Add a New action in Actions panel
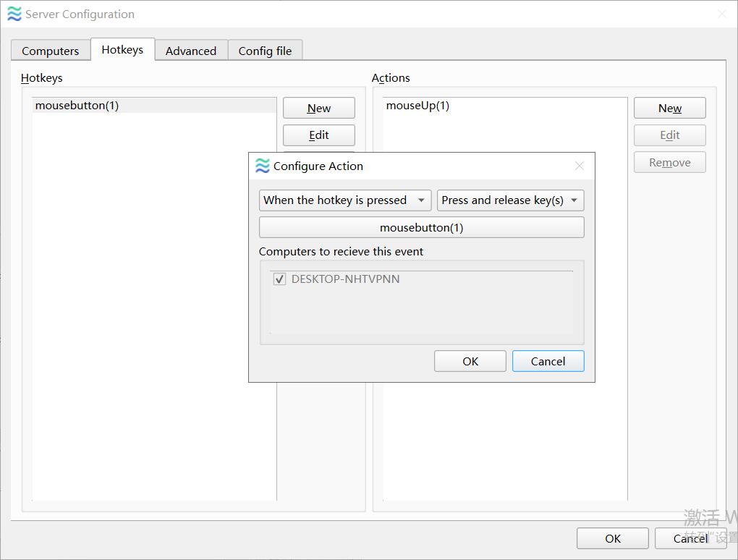The width and height of the screenshot is (738, 560). coord(669,108)
